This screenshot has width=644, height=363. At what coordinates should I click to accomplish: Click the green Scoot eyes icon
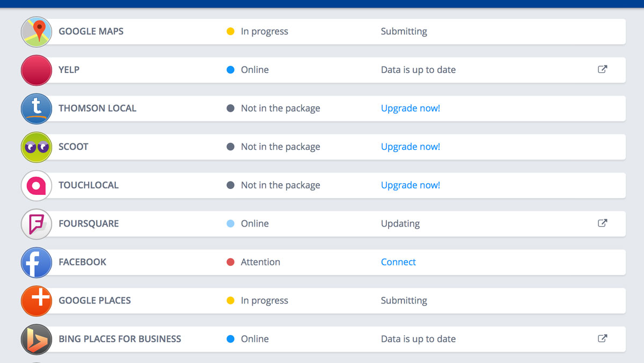[36, 147]
